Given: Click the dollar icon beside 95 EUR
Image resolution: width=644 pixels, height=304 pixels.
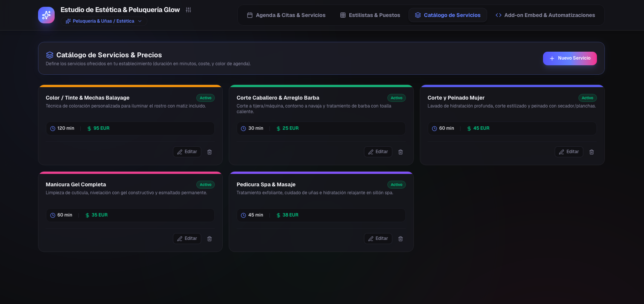Looking at the screenshot, I should click(89, 129).
